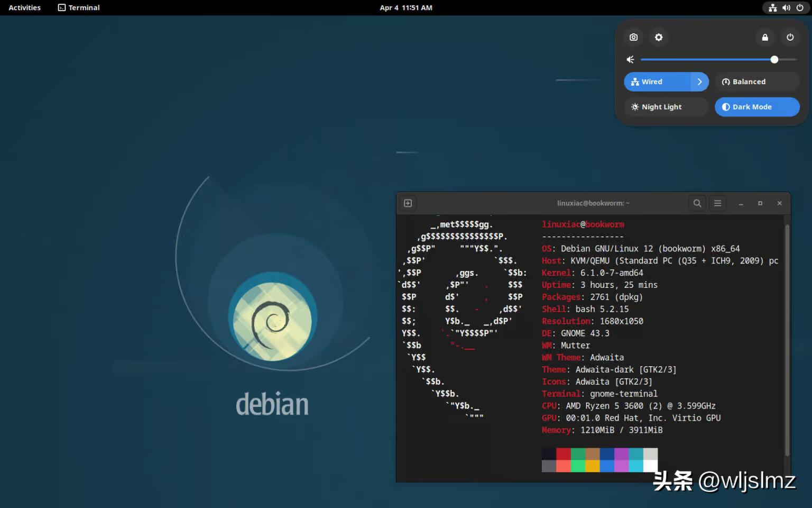Open the terminal hamburger menu
812x508 pixels.
pos(717,203)
